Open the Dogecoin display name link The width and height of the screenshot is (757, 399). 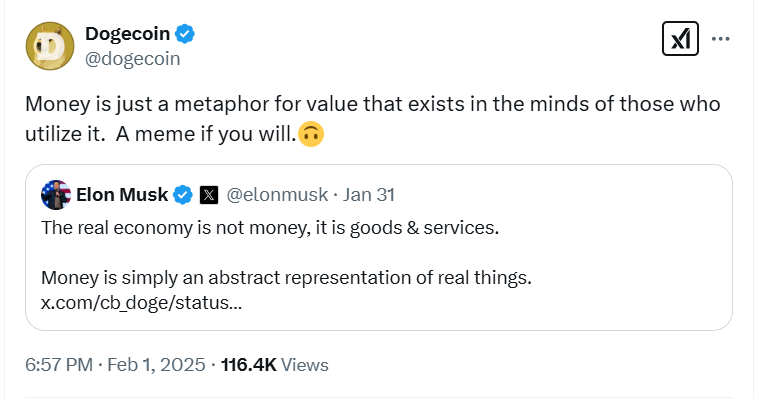click(127, 34)
